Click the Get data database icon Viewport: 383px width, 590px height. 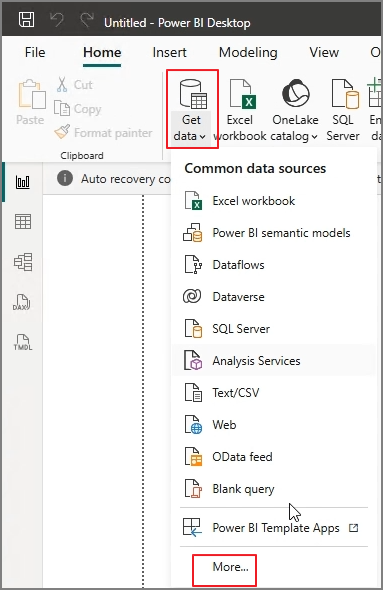[x=192, y=94]
